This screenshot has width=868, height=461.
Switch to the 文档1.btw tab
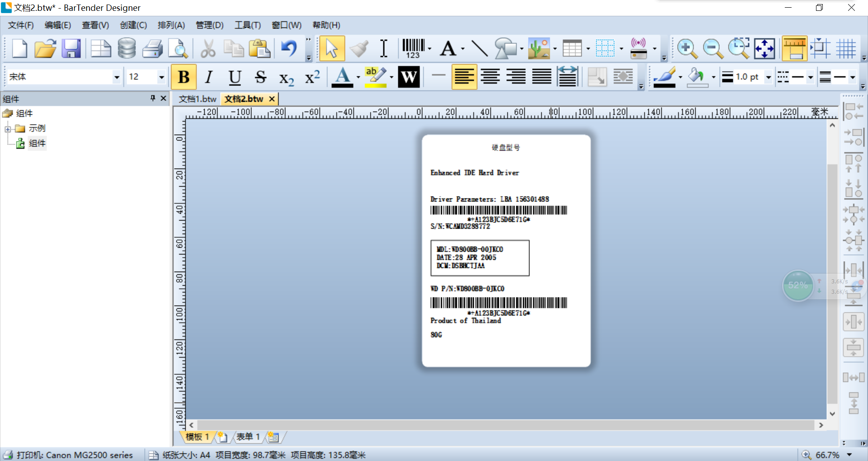[x=198, y=99]
